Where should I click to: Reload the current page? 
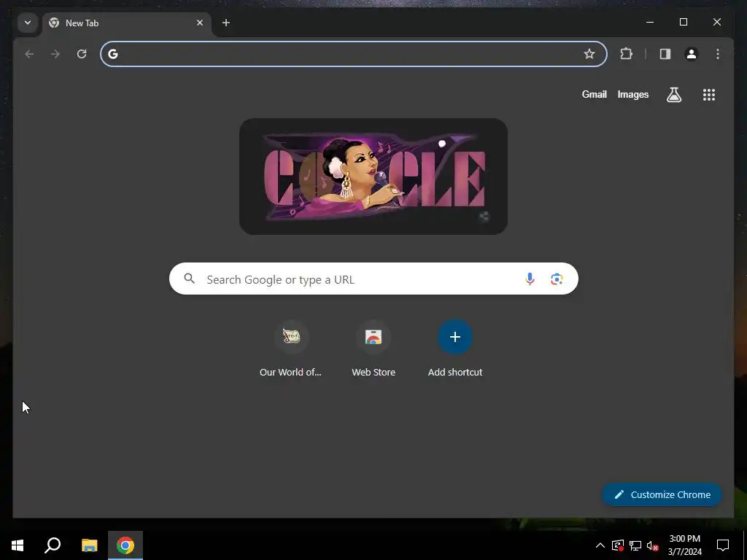(82, 54)
